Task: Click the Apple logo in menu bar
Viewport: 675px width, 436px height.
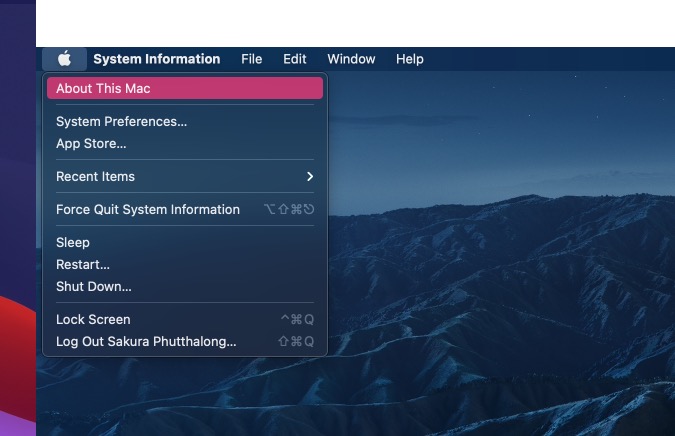Action: pos(65,59)
